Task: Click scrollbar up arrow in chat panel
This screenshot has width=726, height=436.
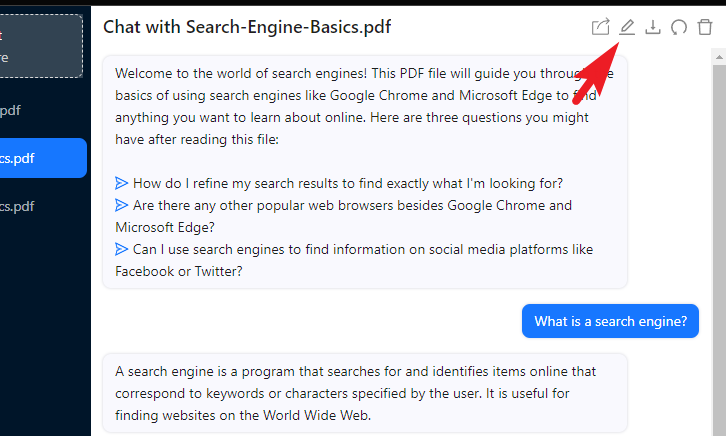Action: (719, 57)
